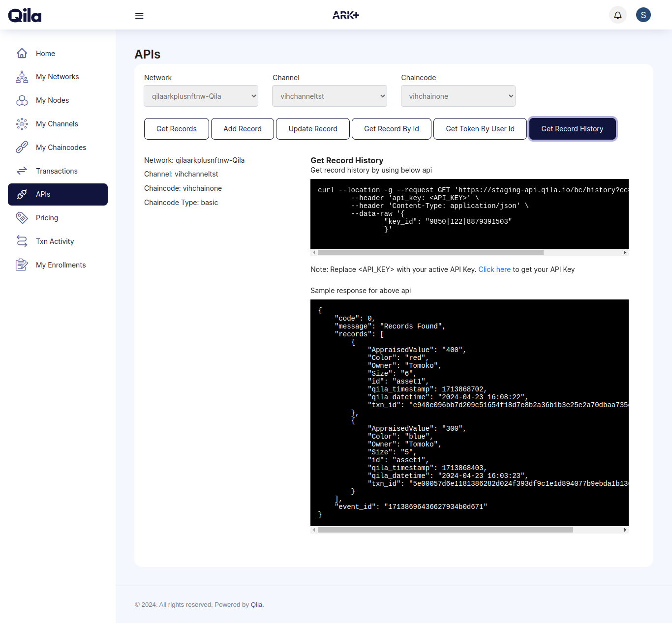The height and width of the screenshot is (624, 672).
Task: Open the user avatar S menu
Action: [643, 15]
